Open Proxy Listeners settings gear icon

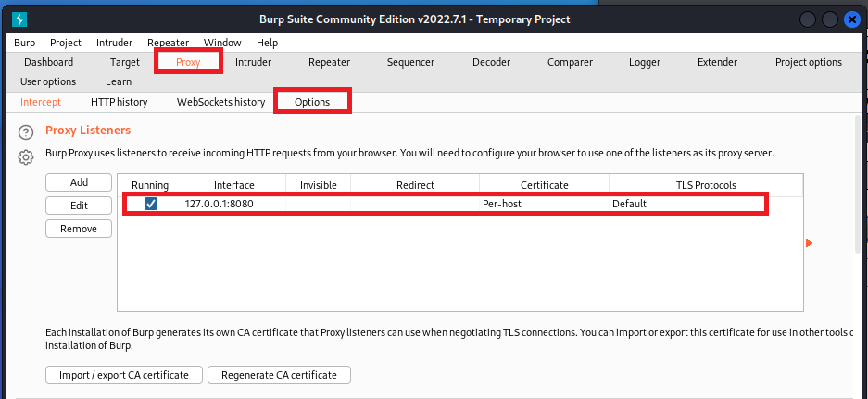point(25,157)
